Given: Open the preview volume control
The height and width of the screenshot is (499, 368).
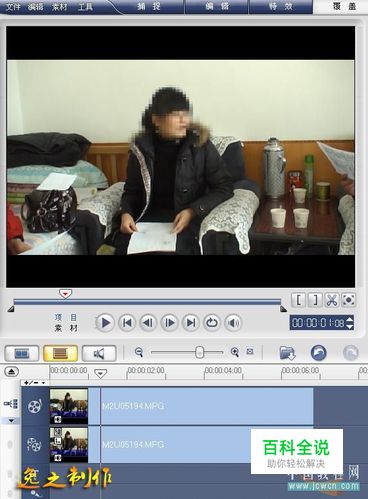Looking at the screenshot, I should tap(233, 323).
